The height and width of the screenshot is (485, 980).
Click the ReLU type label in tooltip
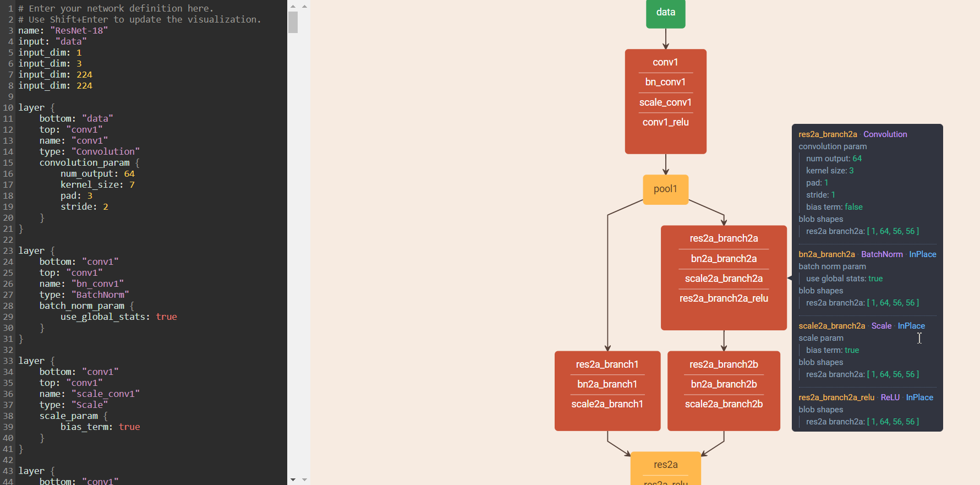(890, 397)
